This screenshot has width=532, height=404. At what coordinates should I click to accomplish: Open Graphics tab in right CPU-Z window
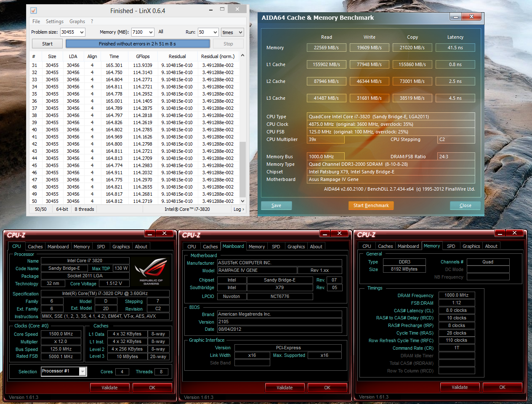click(x=471, y=246)
